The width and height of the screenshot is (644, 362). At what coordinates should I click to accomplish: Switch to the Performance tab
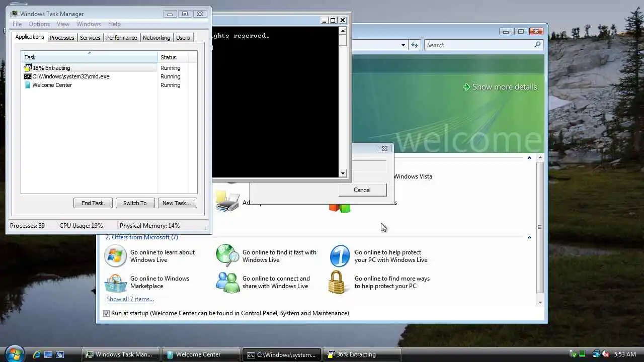121,38
